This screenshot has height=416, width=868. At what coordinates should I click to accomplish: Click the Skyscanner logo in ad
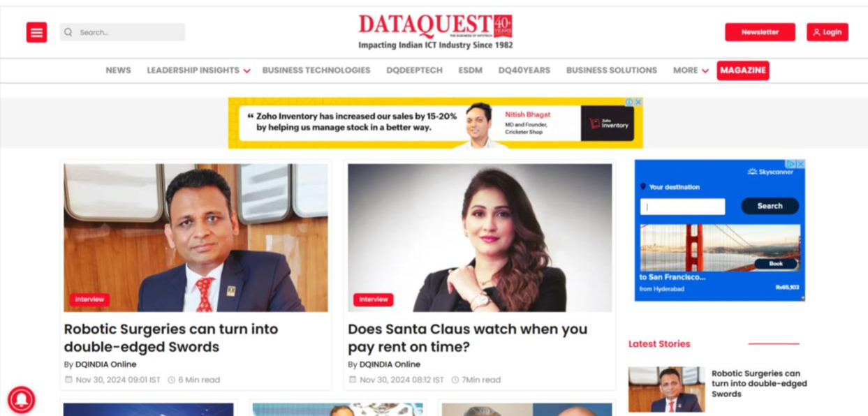pyautogui.click(x=770, y=172)
